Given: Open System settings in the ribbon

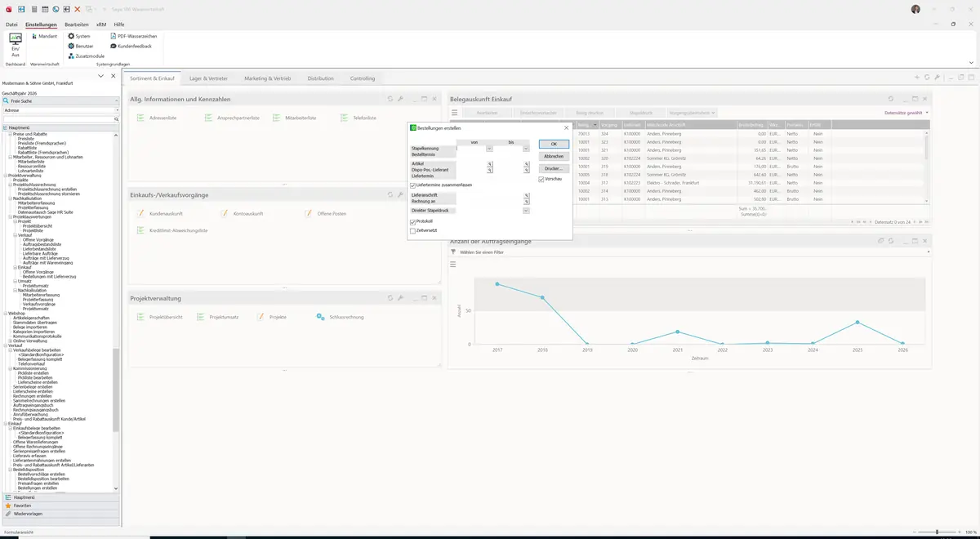Looking at the screenshot, I should [x=79, y=36].
